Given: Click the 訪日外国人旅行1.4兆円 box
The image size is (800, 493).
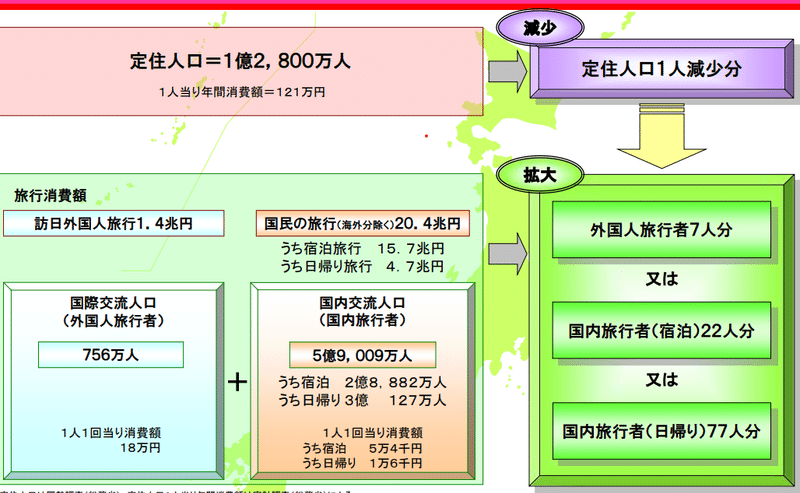Looking at the screenshot, I should (x=113, y=224).
